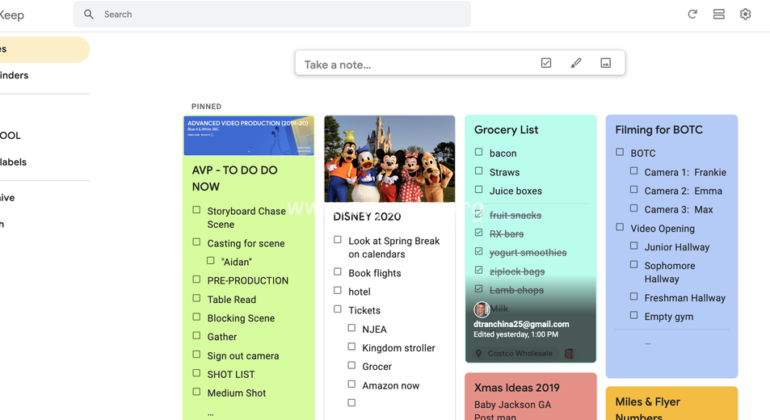Open the Reminders sidebar item
The height and width of the screenshot is (420, 770).
click(x=44, y=75)
